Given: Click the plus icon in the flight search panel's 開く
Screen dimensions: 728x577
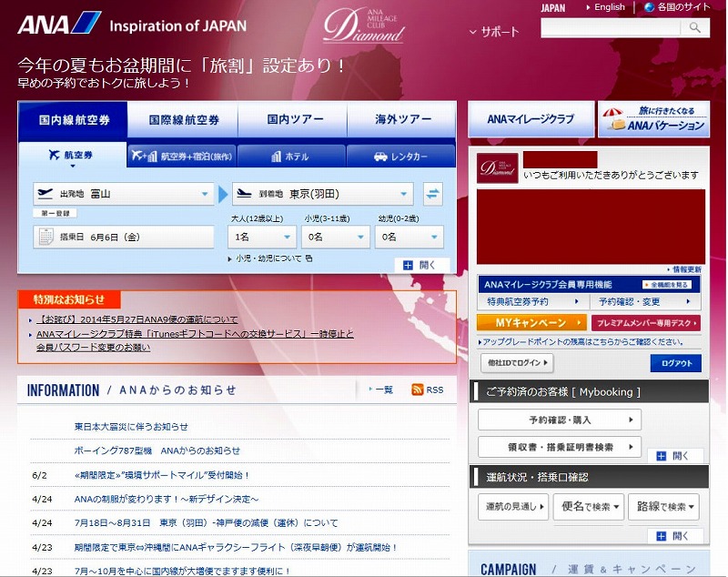Looking at the screenshot, I should 408,265.
